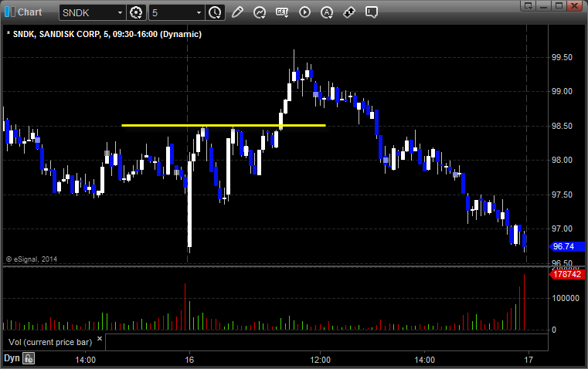Close the Vol current price bar label

point(100,339)
